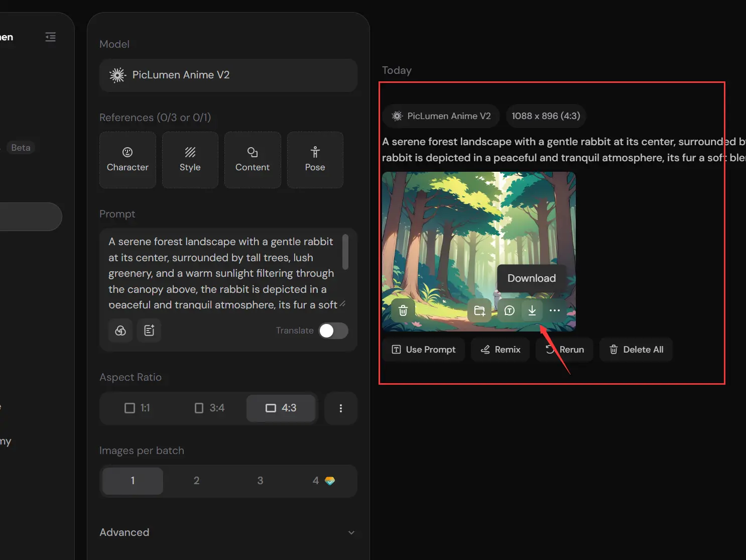Click the download icon on generated image

[532, 310]
